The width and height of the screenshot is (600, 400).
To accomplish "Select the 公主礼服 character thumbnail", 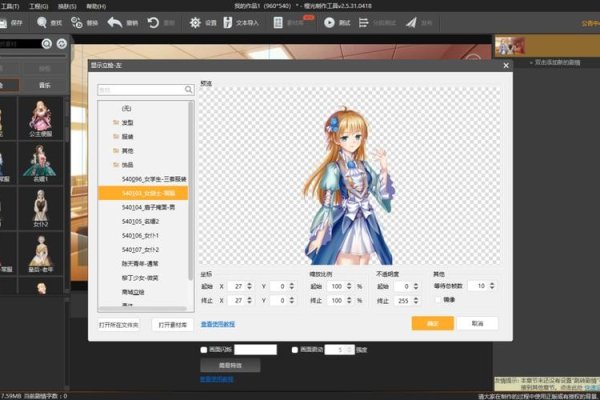I will click(41, 118).
